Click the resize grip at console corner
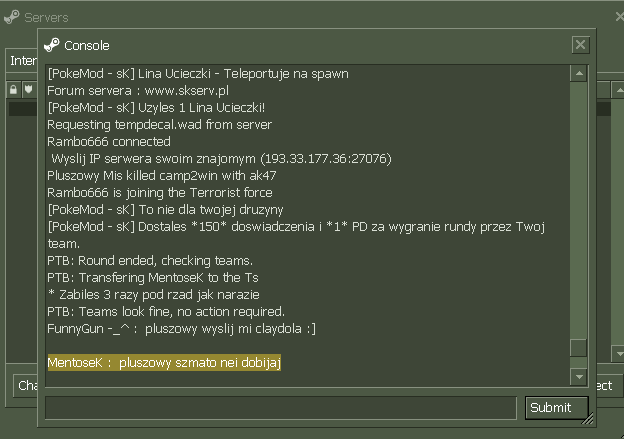Screen dimensions: 624x439 tap(588, 418)
